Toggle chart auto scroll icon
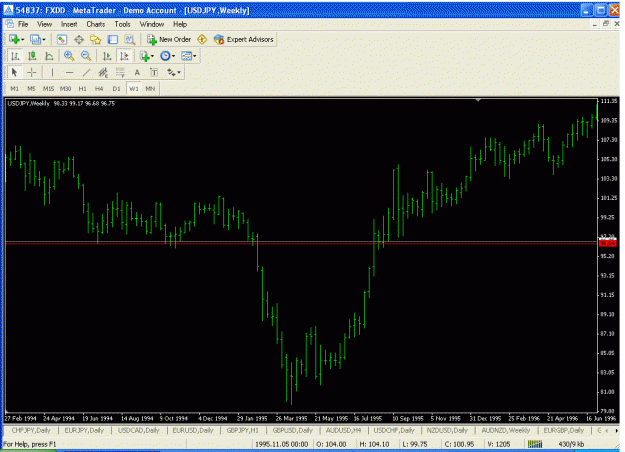 107,56
